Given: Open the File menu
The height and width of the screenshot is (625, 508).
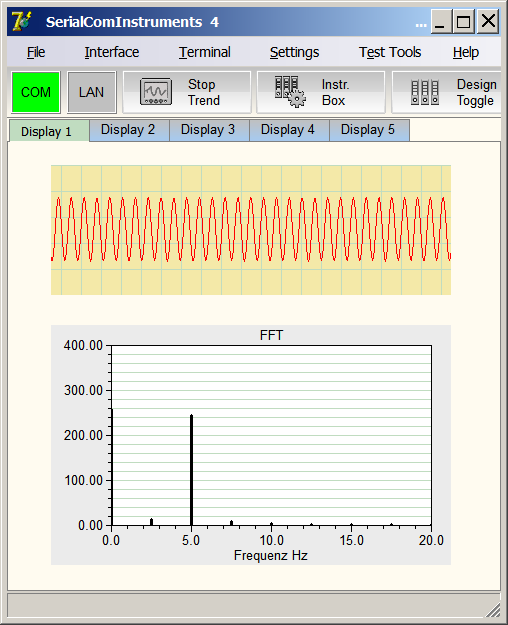Looking at the screenshot, I should [x=36, y=52].
